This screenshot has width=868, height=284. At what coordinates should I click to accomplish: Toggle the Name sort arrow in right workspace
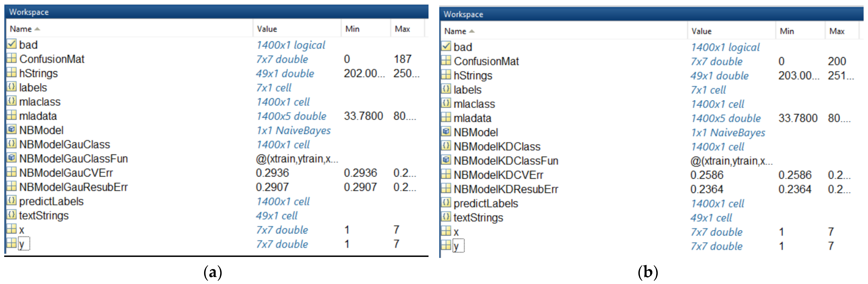click(x=472, y=31)
